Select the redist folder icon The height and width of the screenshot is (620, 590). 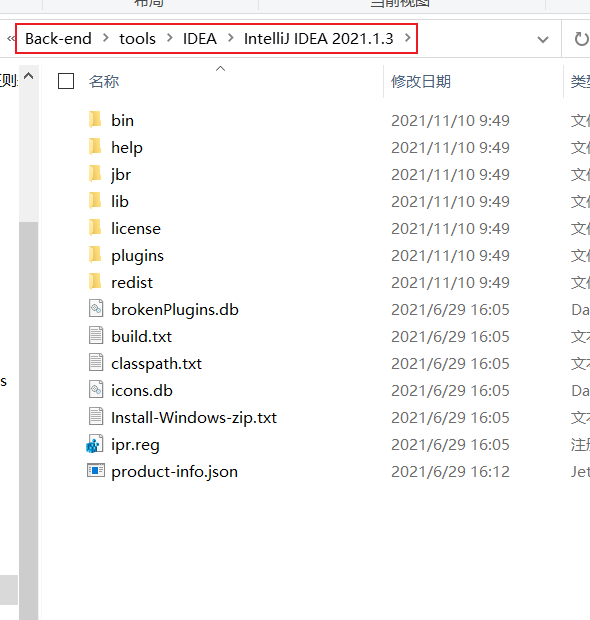tap(95, 282)
